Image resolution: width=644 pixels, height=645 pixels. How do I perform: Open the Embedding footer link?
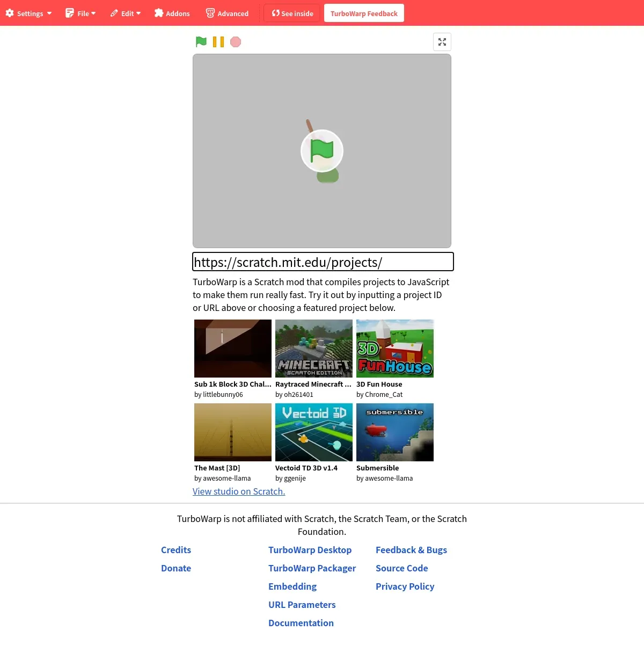tap(292, 586)
